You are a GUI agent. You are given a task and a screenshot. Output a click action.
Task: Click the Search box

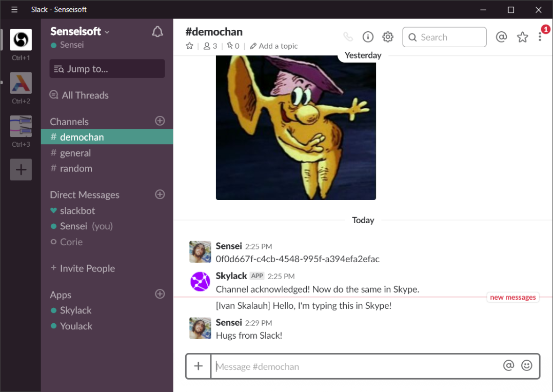tap(444, 37)
